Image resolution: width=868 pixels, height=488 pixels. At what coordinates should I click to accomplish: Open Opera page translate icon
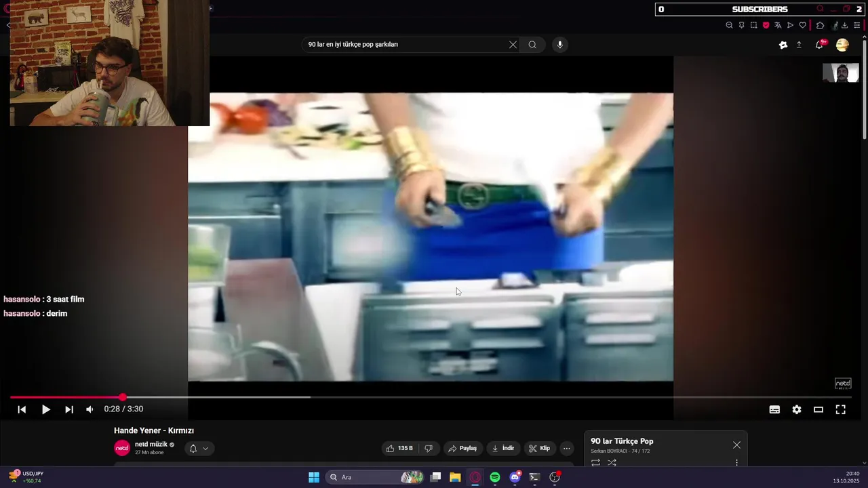tap(778, 25)
